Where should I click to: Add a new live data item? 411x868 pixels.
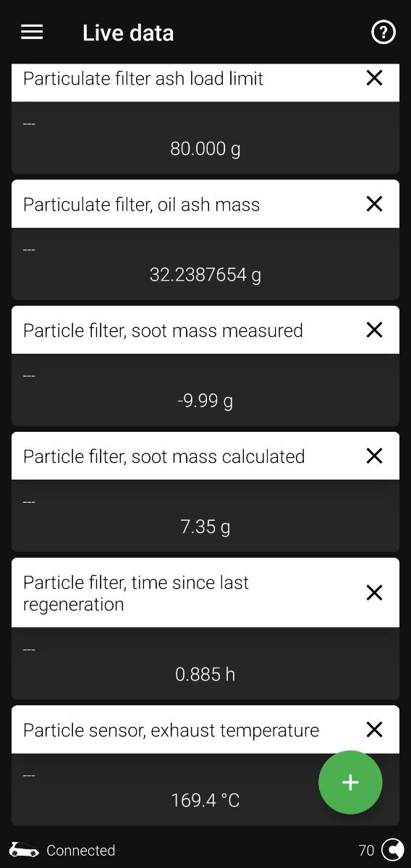pos(350,782)
